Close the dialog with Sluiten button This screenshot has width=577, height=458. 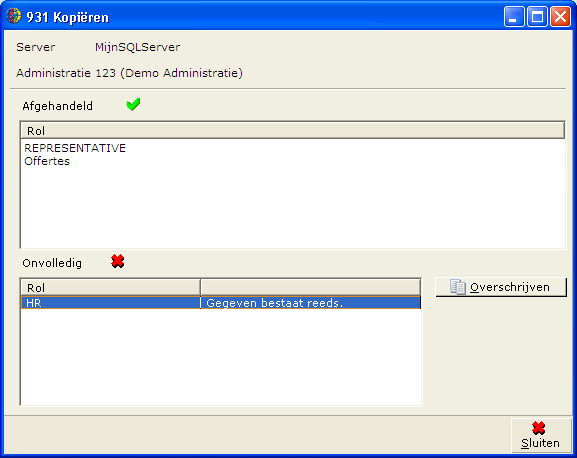click(541, 436)
